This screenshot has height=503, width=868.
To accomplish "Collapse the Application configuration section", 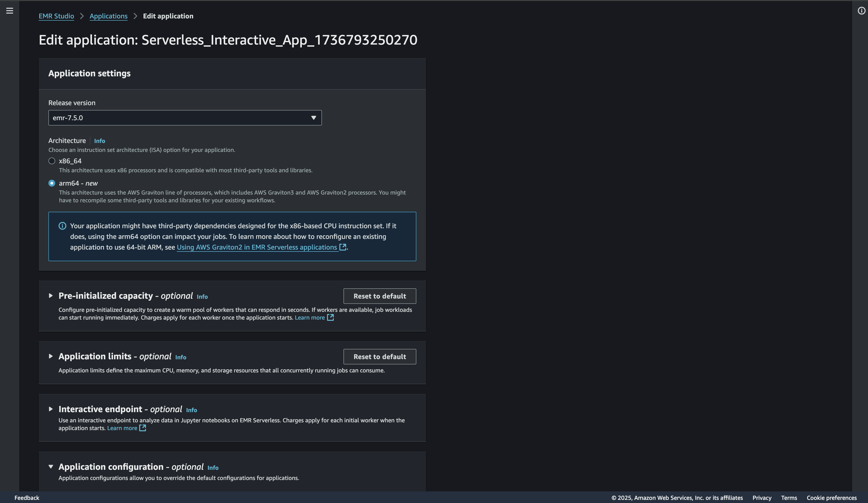I will pyautogui.click(x=51, y=466).
